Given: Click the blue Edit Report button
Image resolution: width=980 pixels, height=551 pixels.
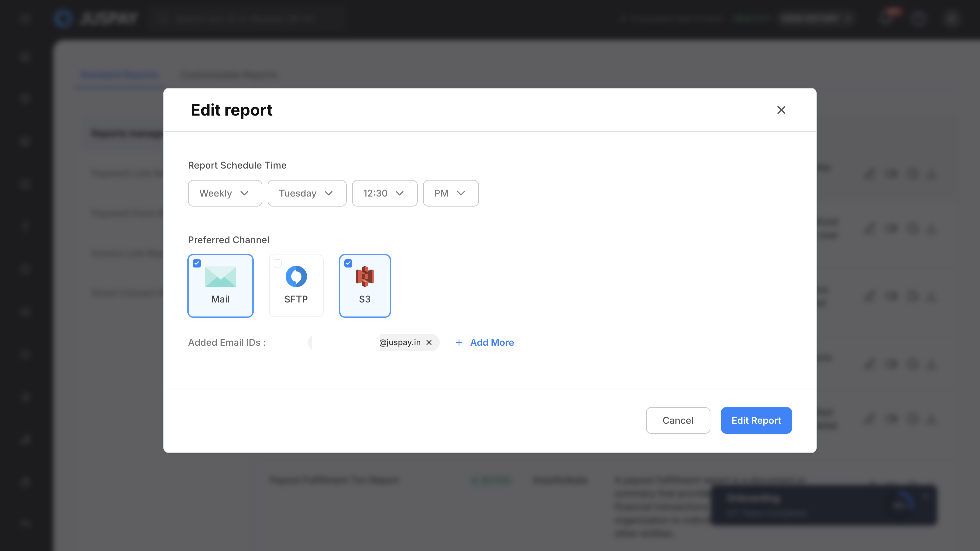Looking at the screenshot, I should pyautogui.click(x=756, y=420).
